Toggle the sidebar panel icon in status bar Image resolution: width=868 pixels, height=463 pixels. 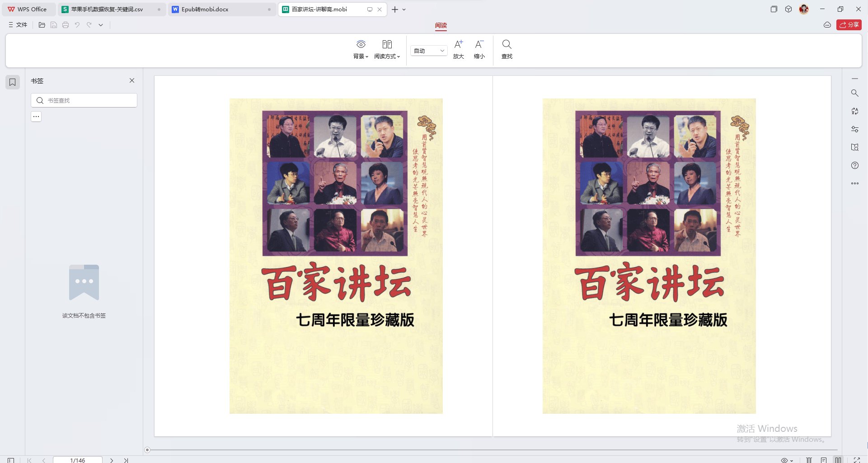pos(11,460)
